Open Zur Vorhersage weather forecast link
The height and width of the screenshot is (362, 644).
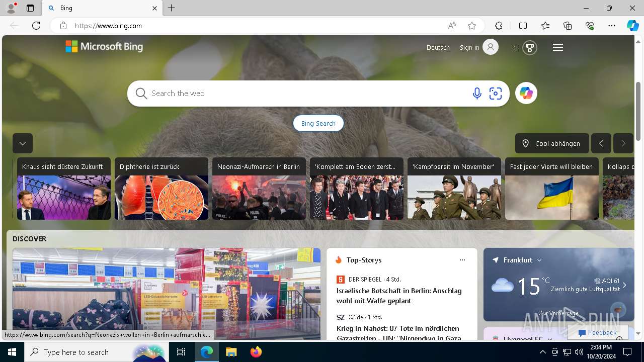pos(558,313)
